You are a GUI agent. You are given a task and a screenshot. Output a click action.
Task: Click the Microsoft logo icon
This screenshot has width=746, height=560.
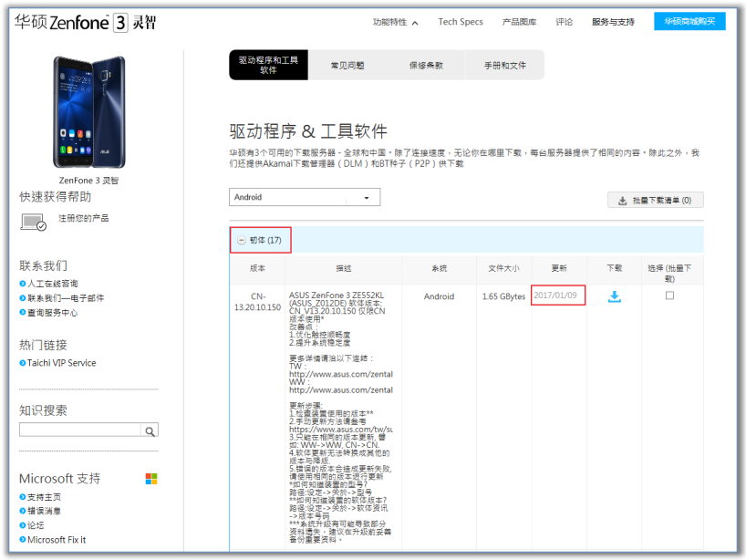pyautogui.click(x=151, y=479)
